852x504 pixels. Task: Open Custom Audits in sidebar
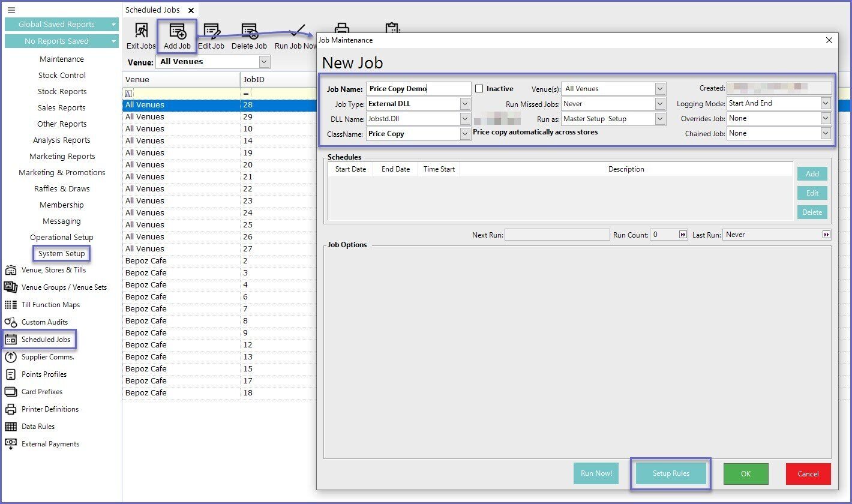44,322
